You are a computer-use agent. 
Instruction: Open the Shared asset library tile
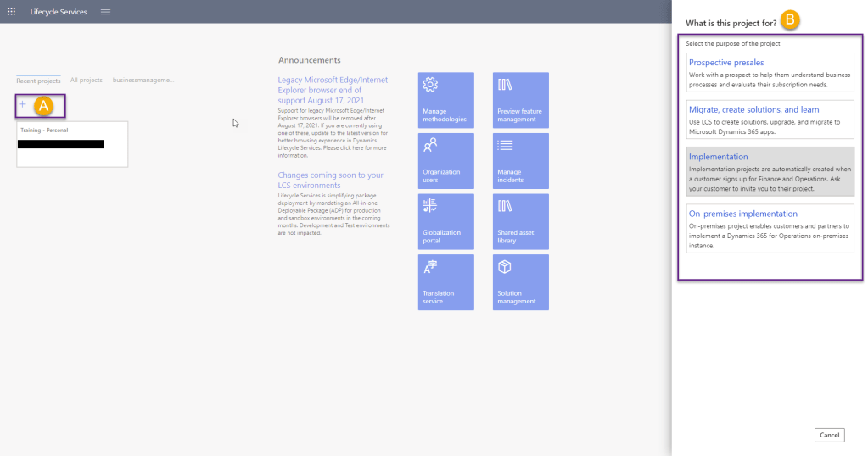click(520, 221)
